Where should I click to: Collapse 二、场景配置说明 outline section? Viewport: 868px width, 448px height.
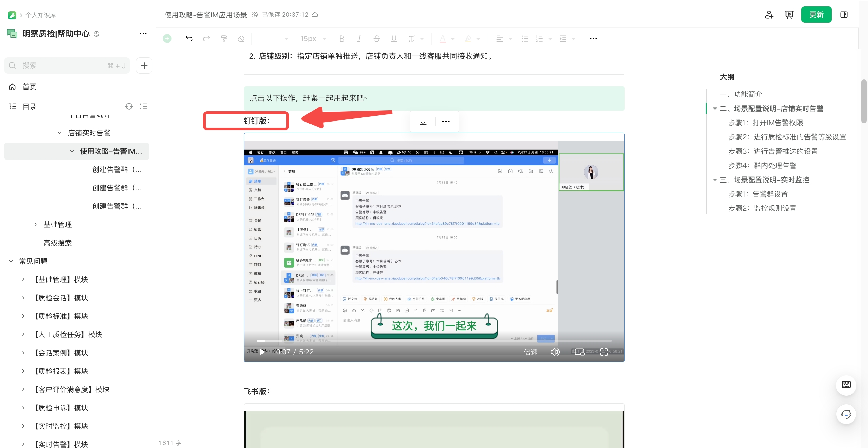715,109
